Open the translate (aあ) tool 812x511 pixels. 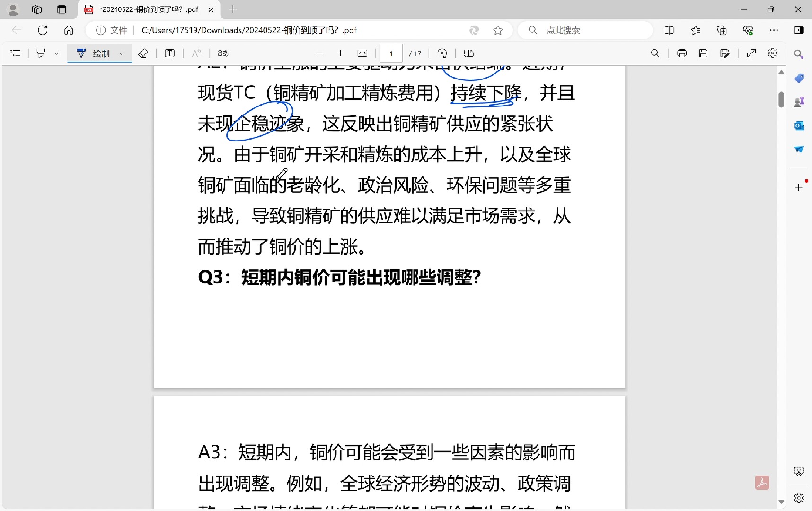tap(223, 53)
